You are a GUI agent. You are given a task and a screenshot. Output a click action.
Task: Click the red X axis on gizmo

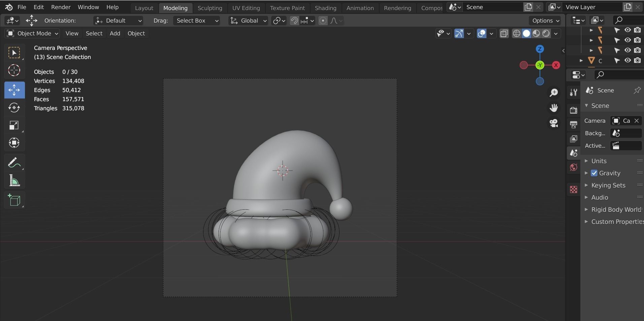556,65
